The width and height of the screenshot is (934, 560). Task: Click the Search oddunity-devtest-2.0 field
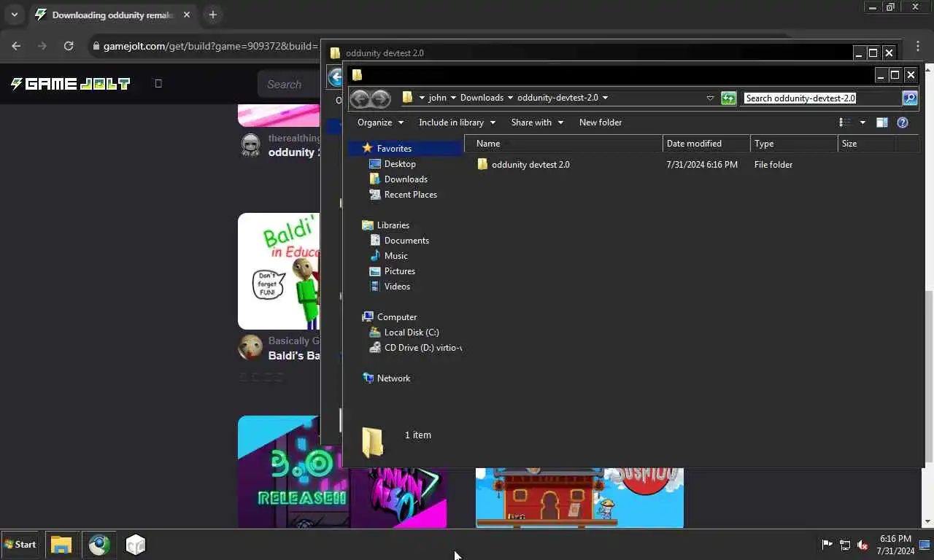click(822, 98)
